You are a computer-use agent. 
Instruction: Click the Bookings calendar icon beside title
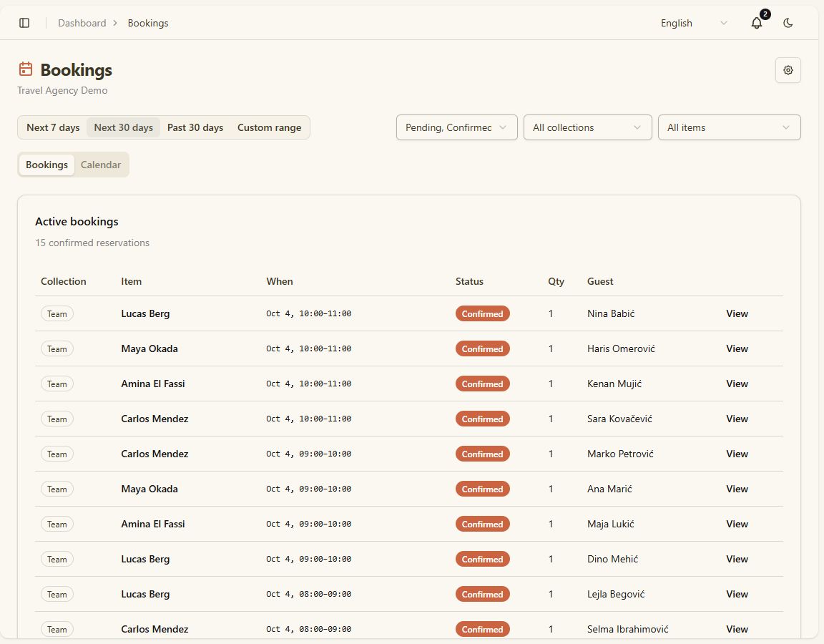(26, 69)
